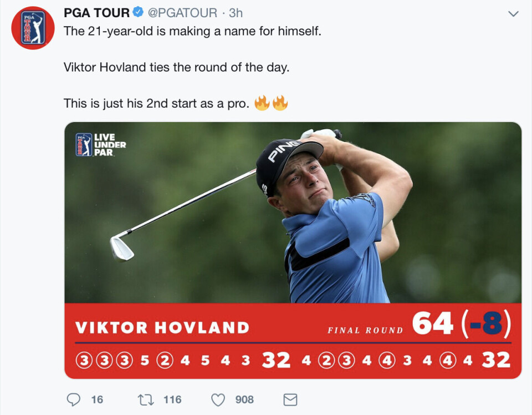Open the @PGATOUR handle link
532x415 pixels.
click(x=182, y=13)
